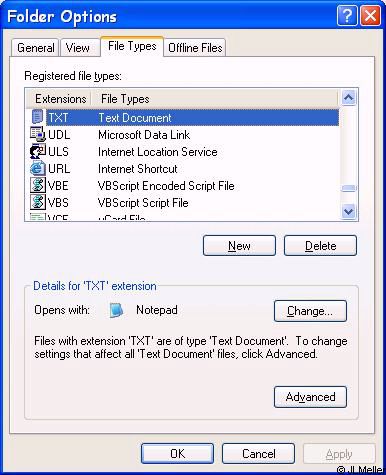
Task: Switch to the View tab
Action: 79,48
